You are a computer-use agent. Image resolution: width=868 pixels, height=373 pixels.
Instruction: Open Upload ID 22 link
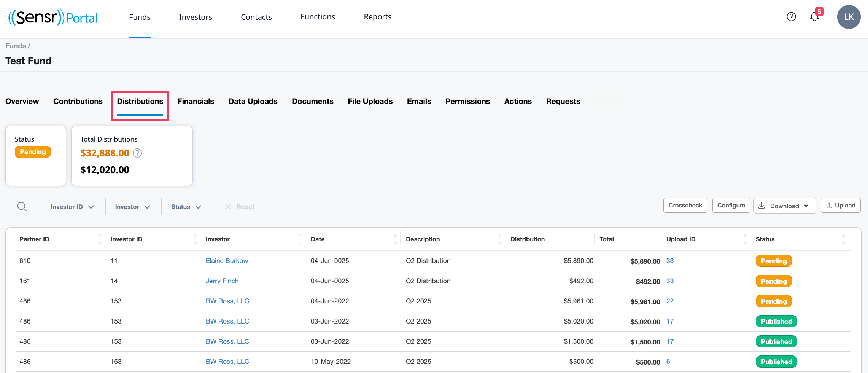[x=670, y=301]
